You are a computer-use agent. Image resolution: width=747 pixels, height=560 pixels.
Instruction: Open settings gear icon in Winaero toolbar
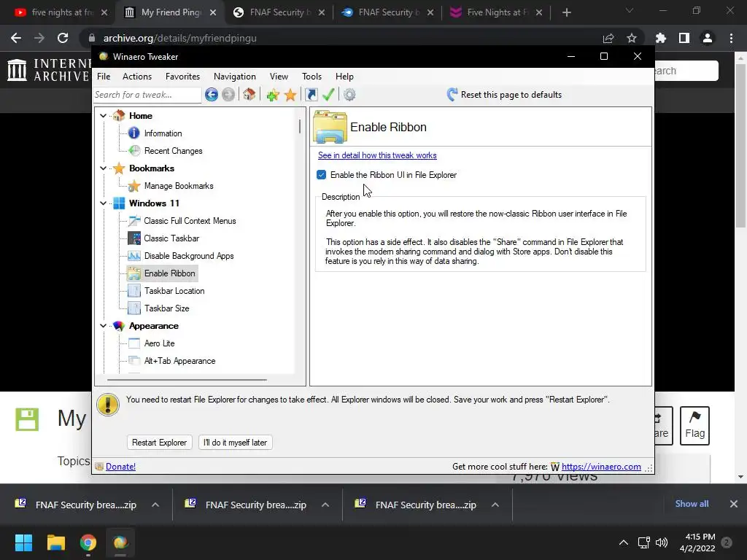point(349,94)
